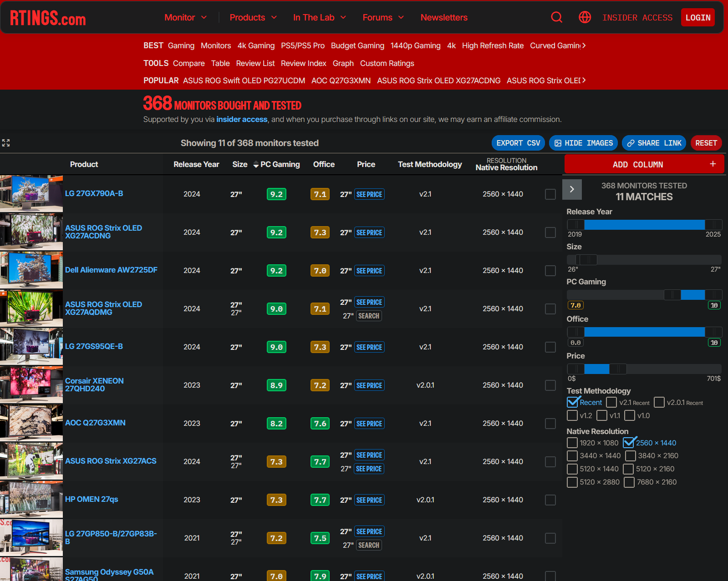Click the fullscreen expand table icon

tap(6, 143)
